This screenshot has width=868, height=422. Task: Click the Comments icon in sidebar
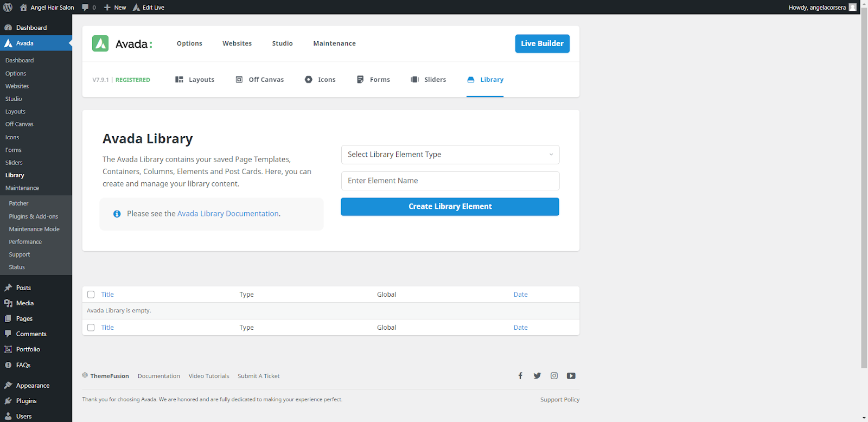8,334
